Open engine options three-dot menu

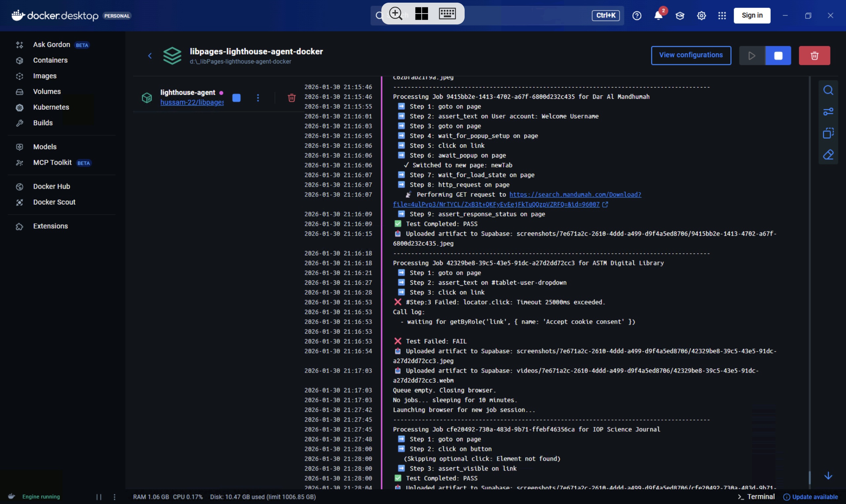pos(114,497)
